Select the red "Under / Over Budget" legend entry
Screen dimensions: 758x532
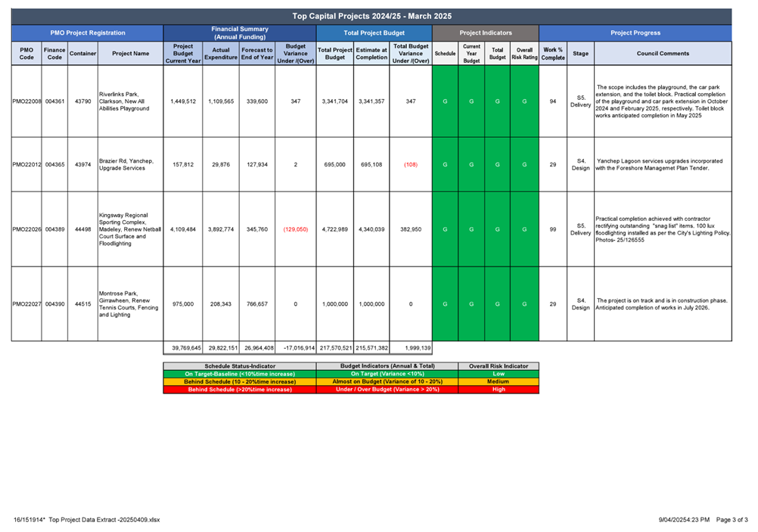click(x=387, y=389)
